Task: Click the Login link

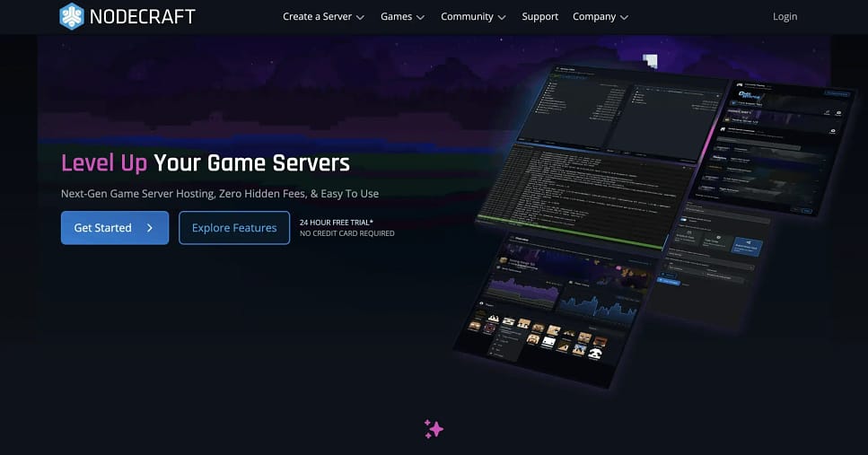Action: pos(785,16)
